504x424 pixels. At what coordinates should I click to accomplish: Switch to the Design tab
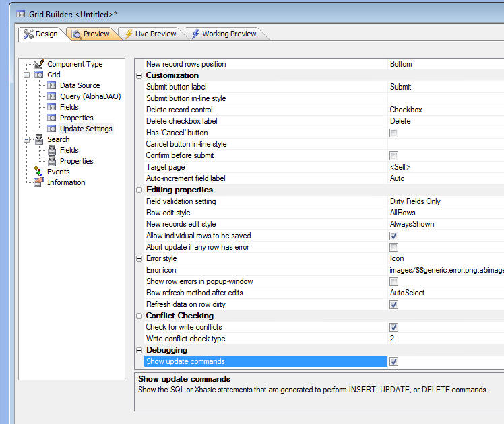(x=41, y=34)
